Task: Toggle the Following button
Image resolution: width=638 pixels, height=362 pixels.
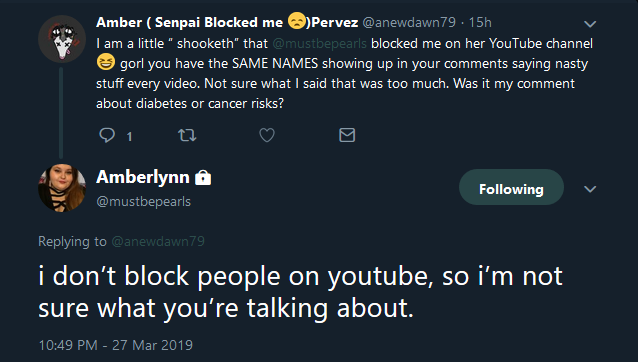Action: click(511, 187)
